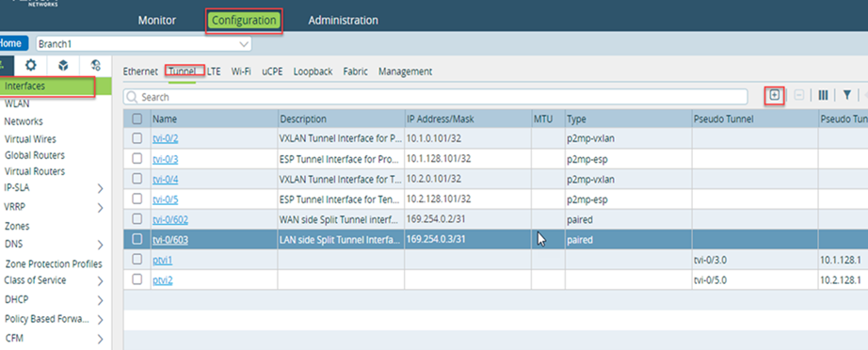868x350 pixels.
Task: Open the ptvi2 interface link
Action: (x=162, y=280)
